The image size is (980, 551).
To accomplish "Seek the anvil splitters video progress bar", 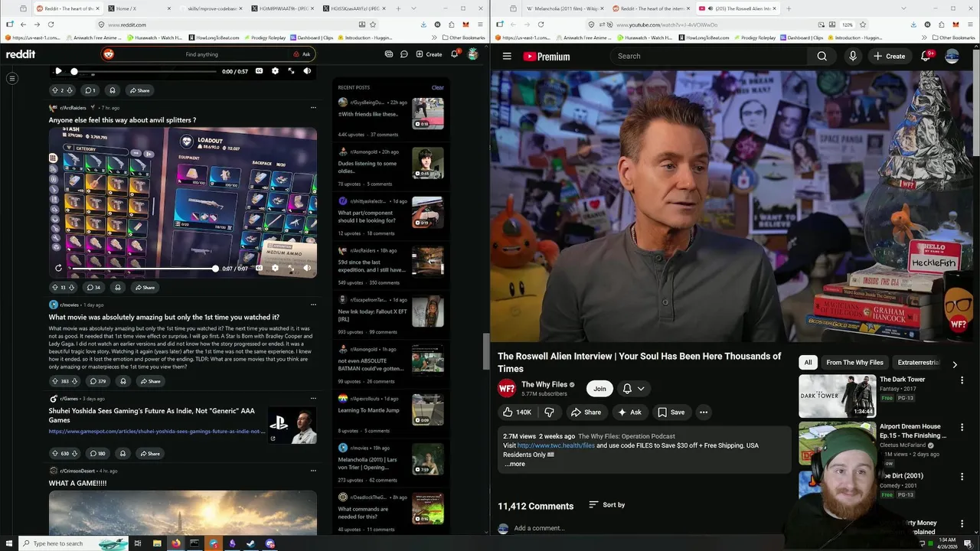I will [x=145, y=269].
